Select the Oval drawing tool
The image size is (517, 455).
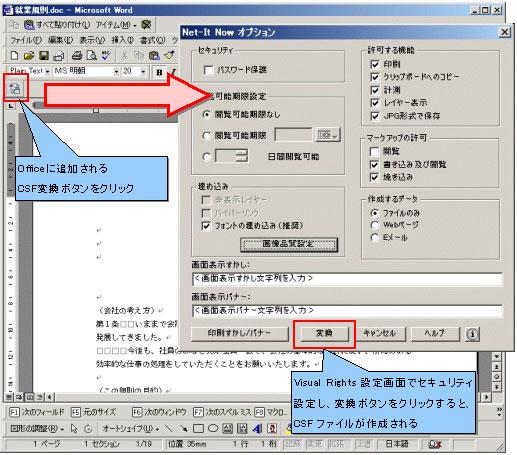[213, 428]
